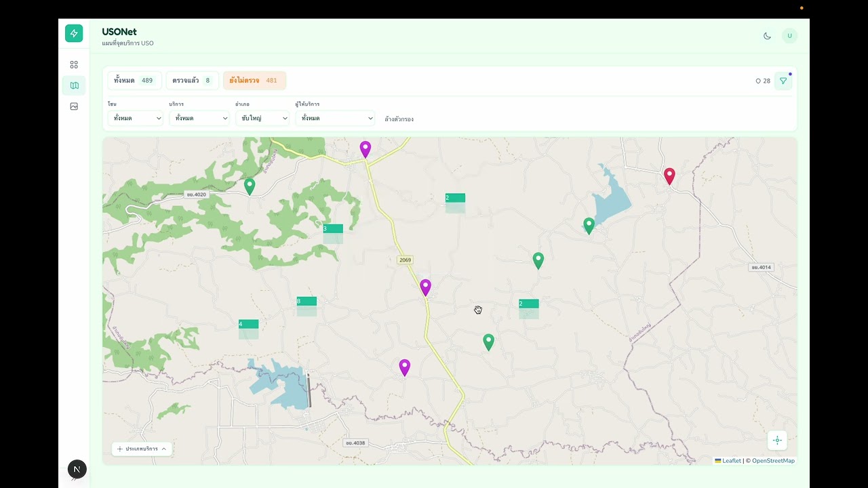Select green marker beside the northeast lake
Viewport: 868px width, 488px height.
click(x=589, y=226)
